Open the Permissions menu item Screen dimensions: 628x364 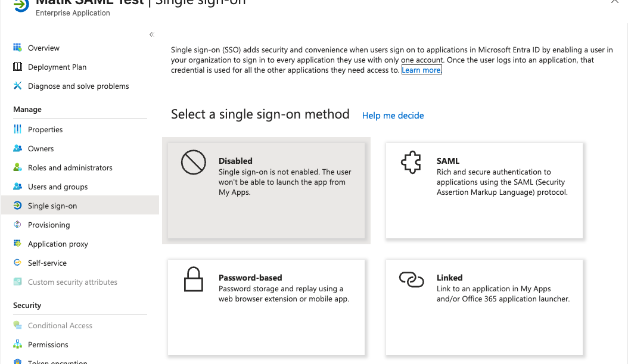(x=48, y=344)
